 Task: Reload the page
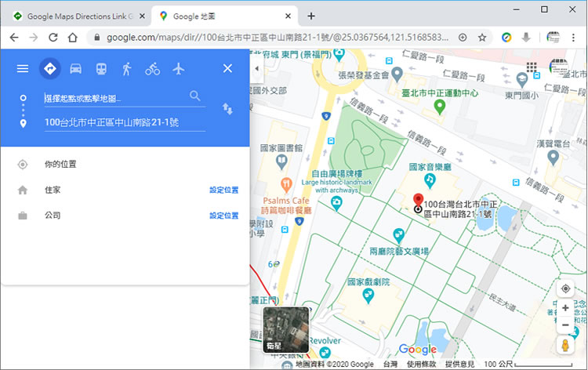(x=53, y=38)
